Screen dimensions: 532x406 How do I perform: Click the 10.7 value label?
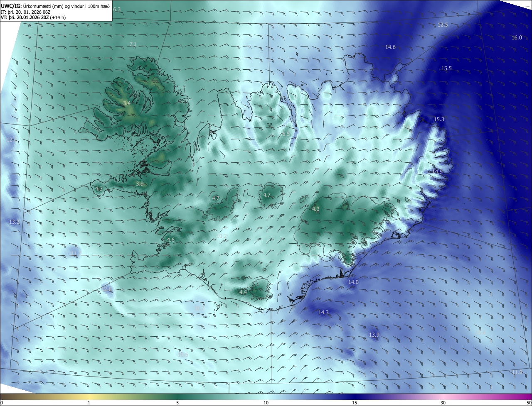coord(199,308)
